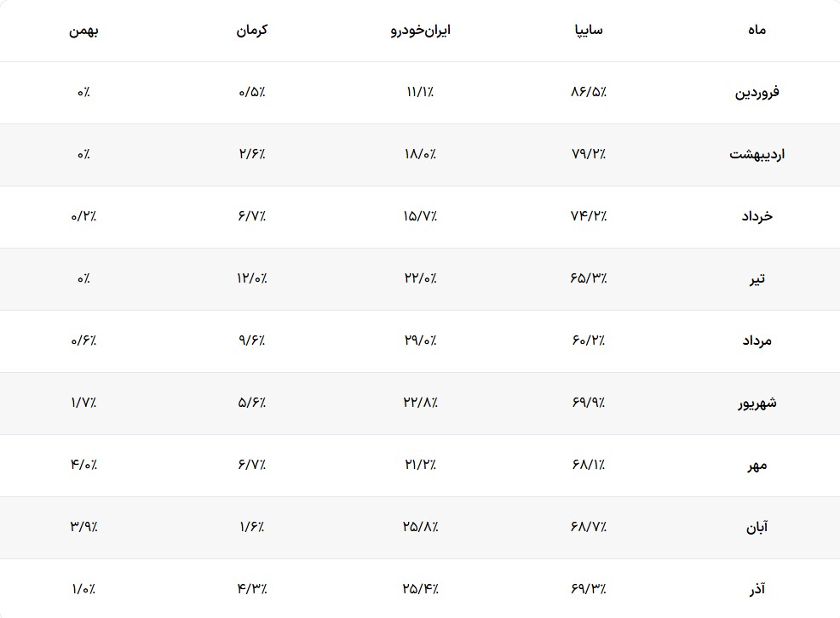
Task: Click the خرداد row label
Action: (x=757, y=217)
